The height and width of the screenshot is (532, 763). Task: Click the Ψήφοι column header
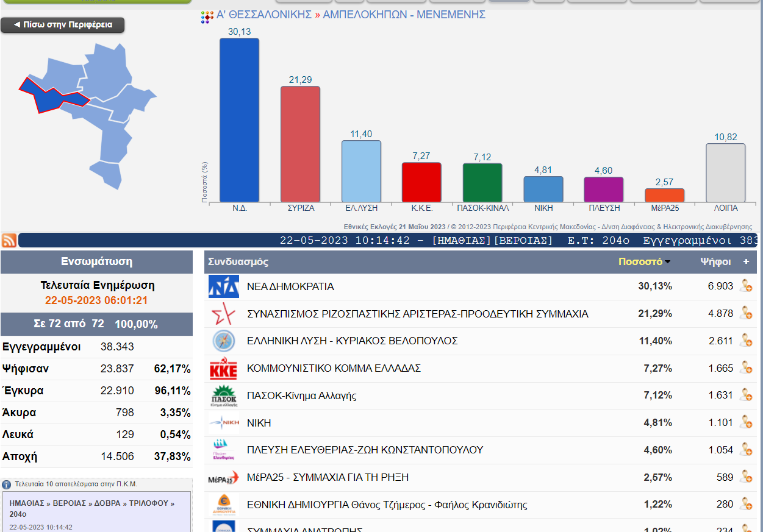coord(715,261)
